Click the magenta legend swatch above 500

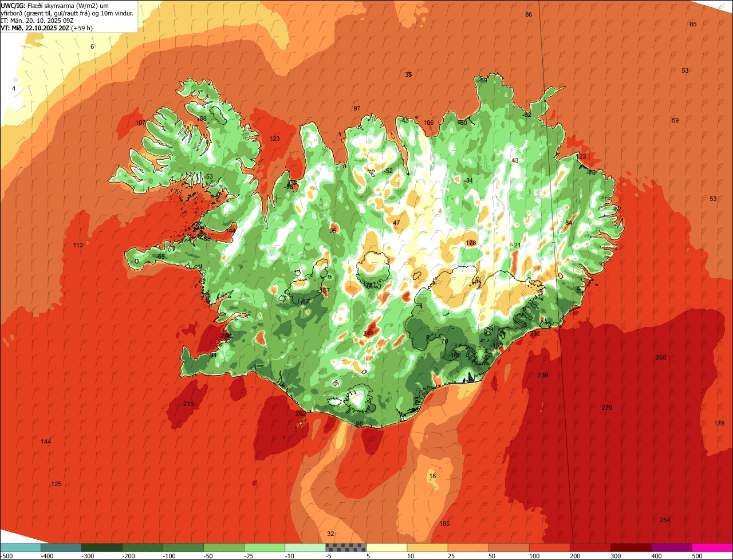pos(712,547)
